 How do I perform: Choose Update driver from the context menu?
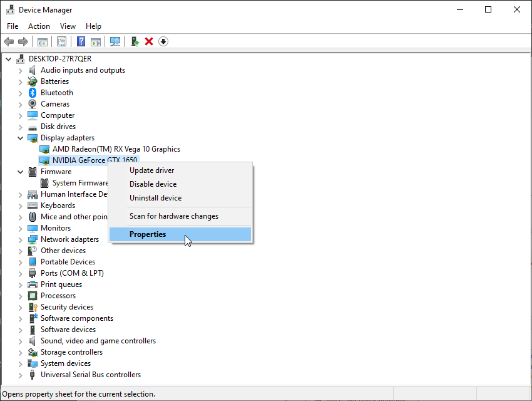click(x=151, y=170)
